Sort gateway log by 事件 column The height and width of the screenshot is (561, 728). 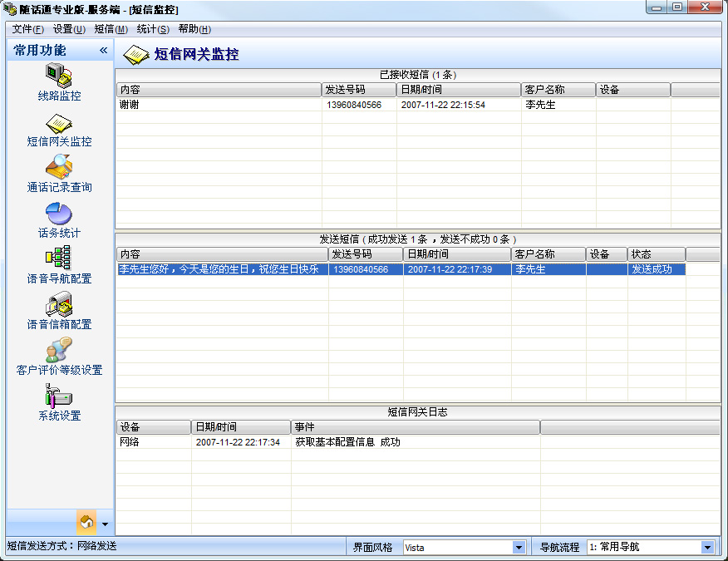[x=416, y=427]
